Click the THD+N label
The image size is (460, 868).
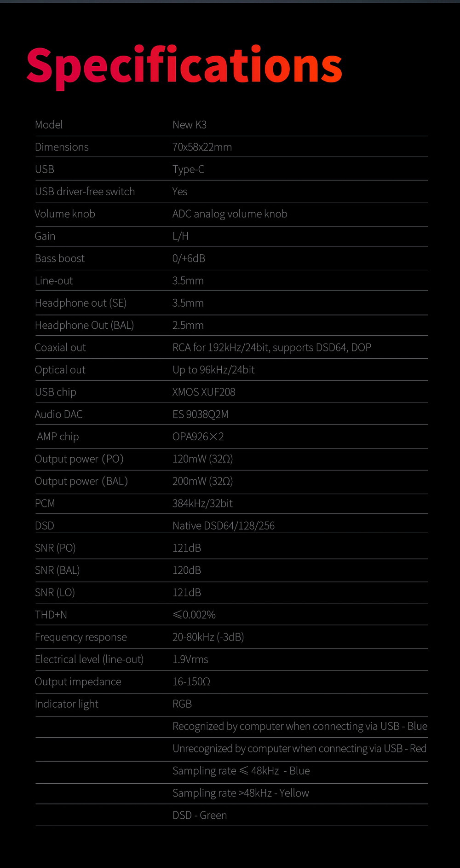(51, 615)
